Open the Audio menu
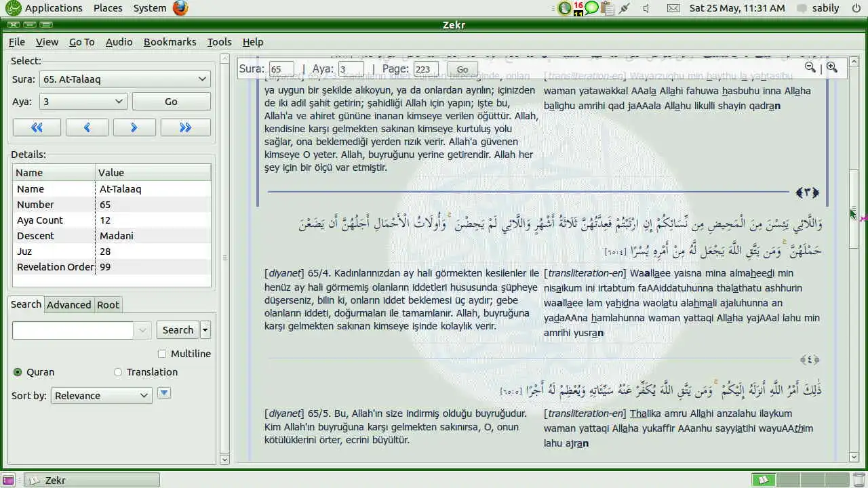Viewport: 868px width, 488px height. click(119, 42)
